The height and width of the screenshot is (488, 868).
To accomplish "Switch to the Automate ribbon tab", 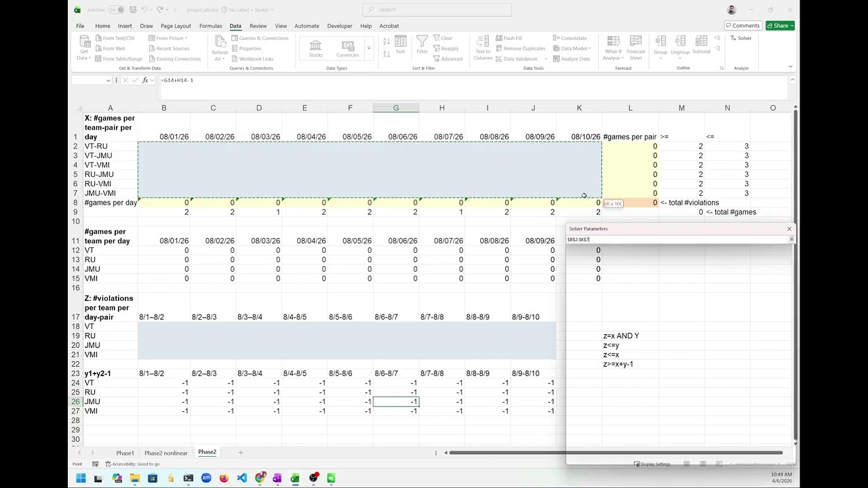I will click(307, 26).
